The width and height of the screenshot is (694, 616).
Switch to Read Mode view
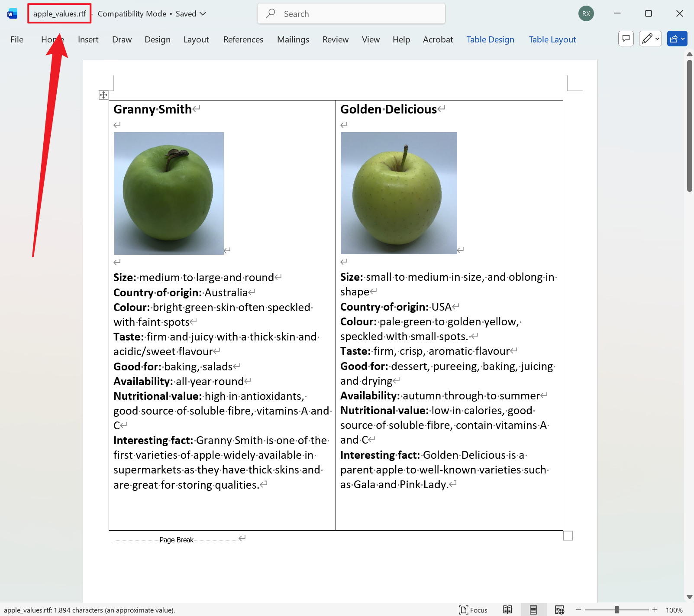coord(507,610)
